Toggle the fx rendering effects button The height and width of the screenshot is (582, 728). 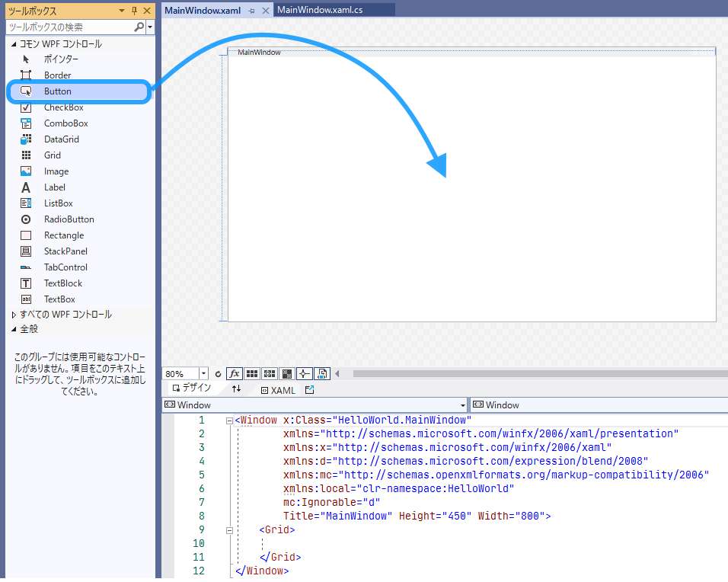pyautogui.click(x=235, y=373)
